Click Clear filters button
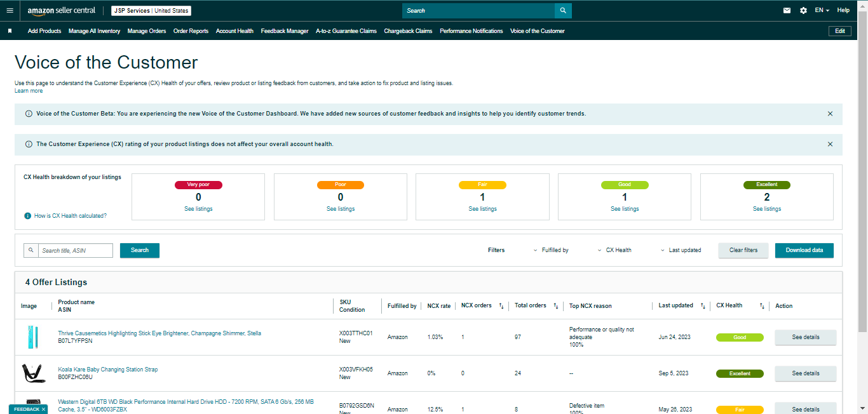This screenshot has height=414, width=868. [x=743, y=250]
